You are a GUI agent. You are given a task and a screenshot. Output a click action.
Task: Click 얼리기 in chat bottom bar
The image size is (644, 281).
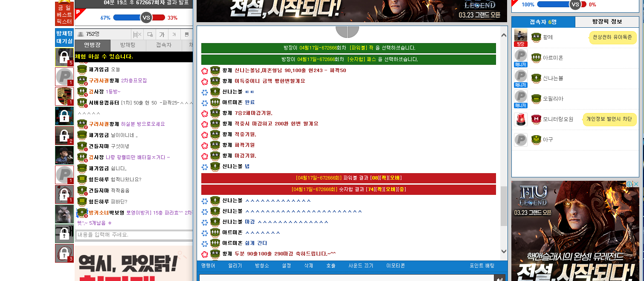pyautogui.click(x=235, y=266)
